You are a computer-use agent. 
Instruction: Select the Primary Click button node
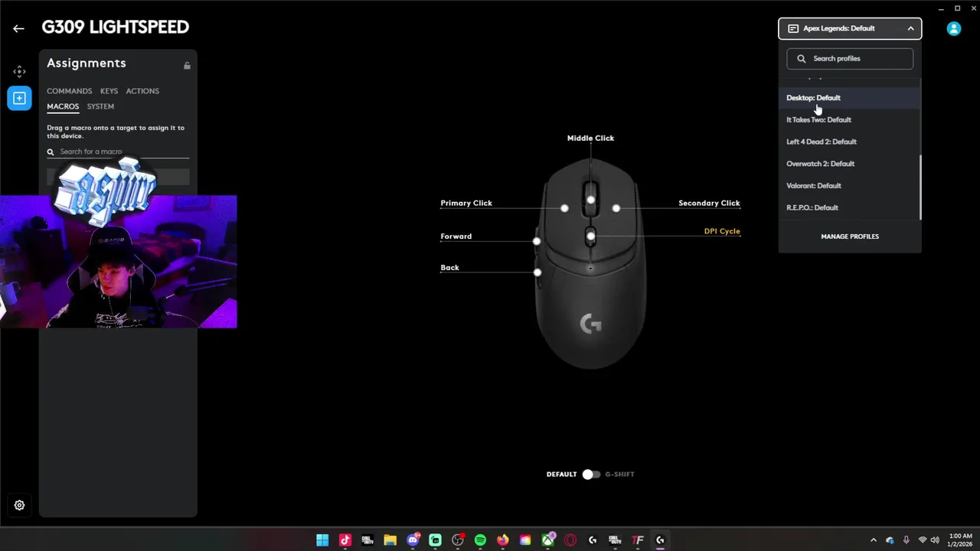tap(564, 208)
